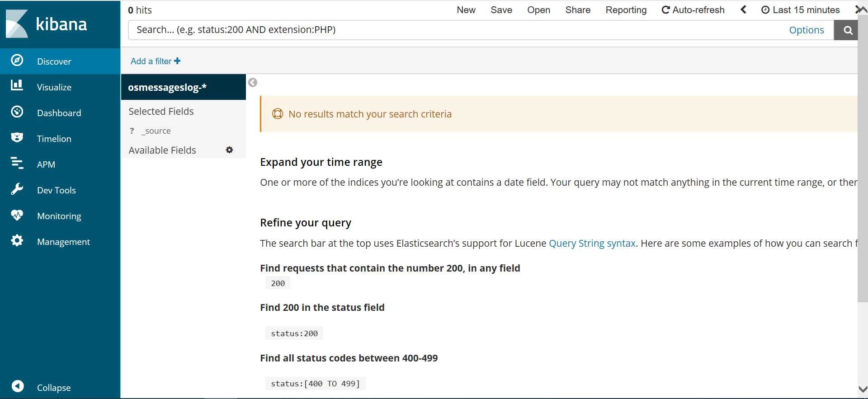Image resolution: width=868 pixels, height=399 pixels.
Task: Open Management gear icon
Action: [17, 240]
